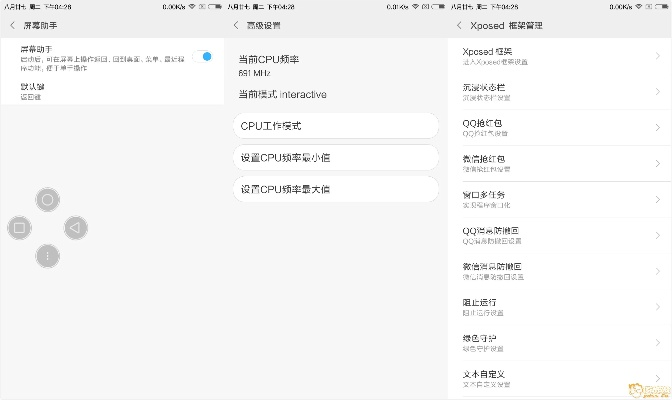Screen dimensions: 672x400
Task: Go back from 屏幕助手 screen
Action: (12, 26)
